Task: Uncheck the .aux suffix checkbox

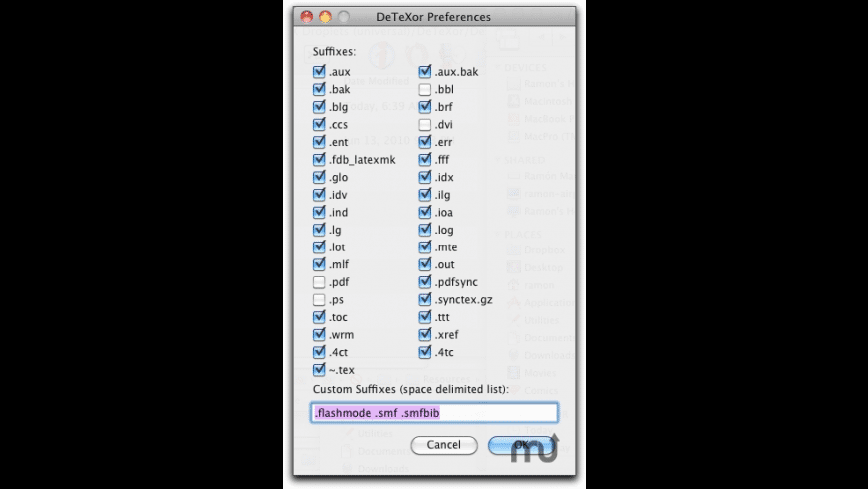Action: pos(319,72)
